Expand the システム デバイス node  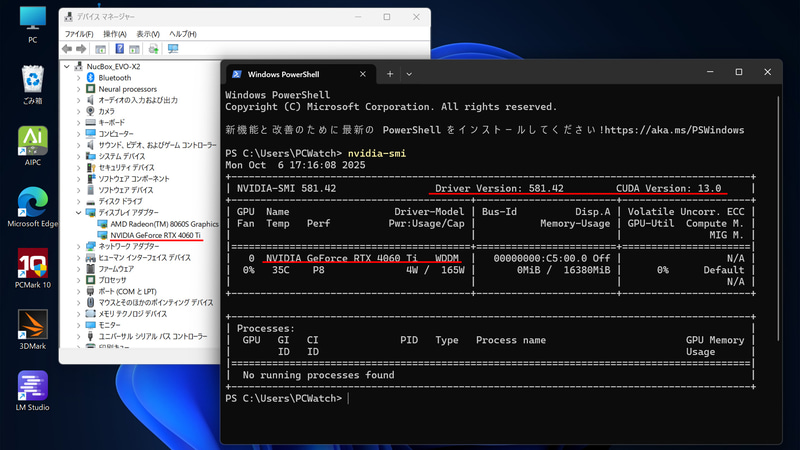pos(79,156)
